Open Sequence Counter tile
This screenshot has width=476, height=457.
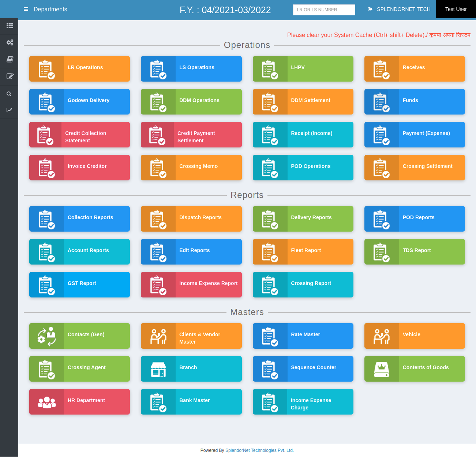[303, 369]
